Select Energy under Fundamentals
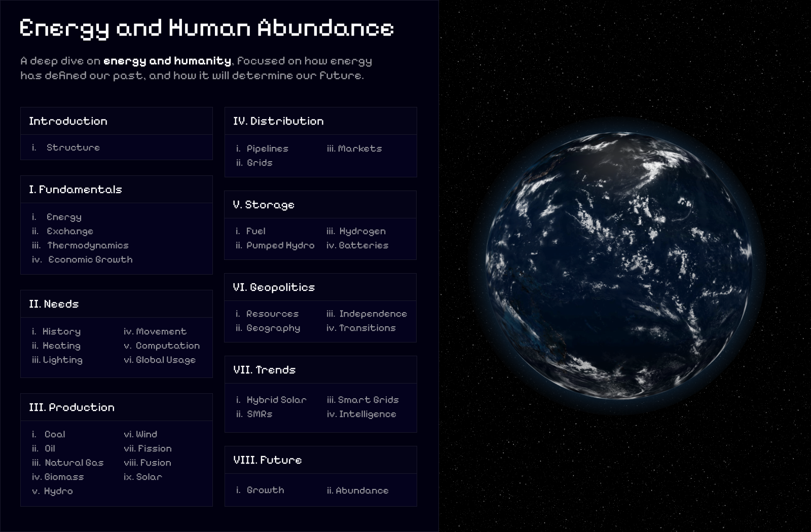 (x=64, y=217)
